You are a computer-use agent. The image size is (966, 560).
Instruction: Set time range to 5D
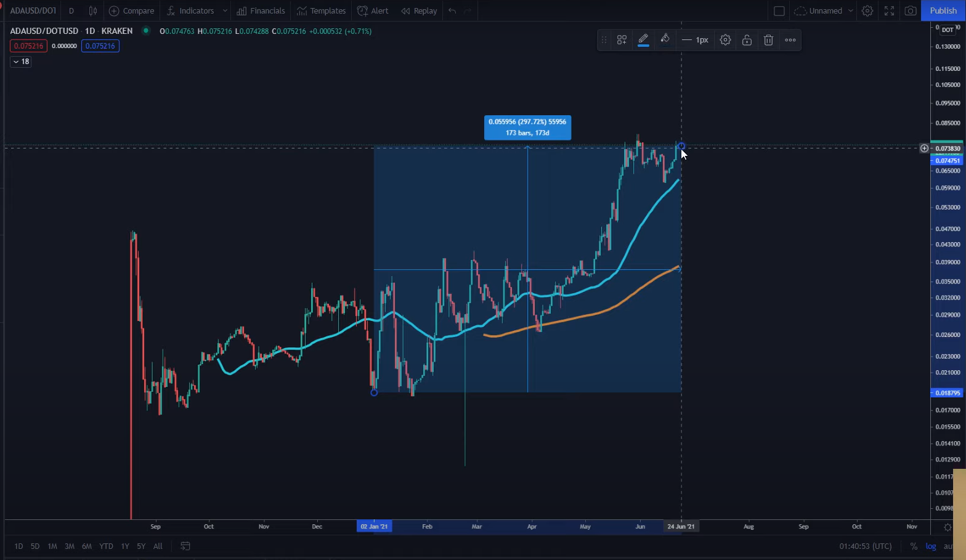pyautogui.click(x=35, y=546)
